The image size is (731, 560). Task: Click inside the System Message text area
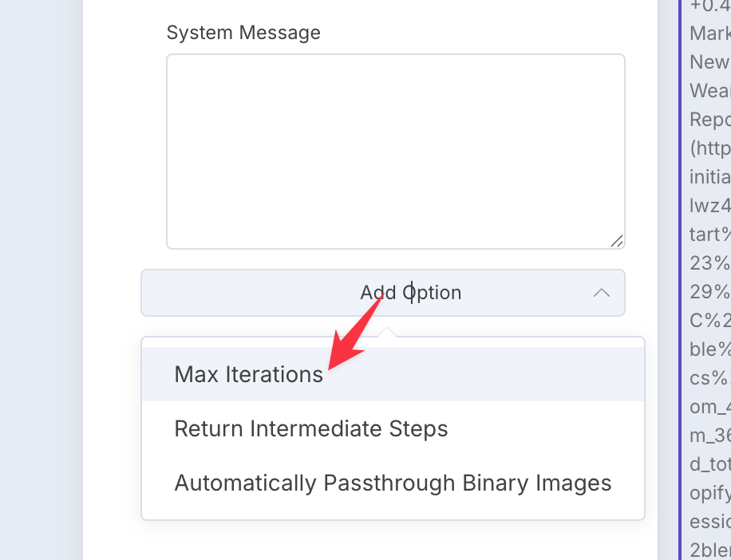395,152
